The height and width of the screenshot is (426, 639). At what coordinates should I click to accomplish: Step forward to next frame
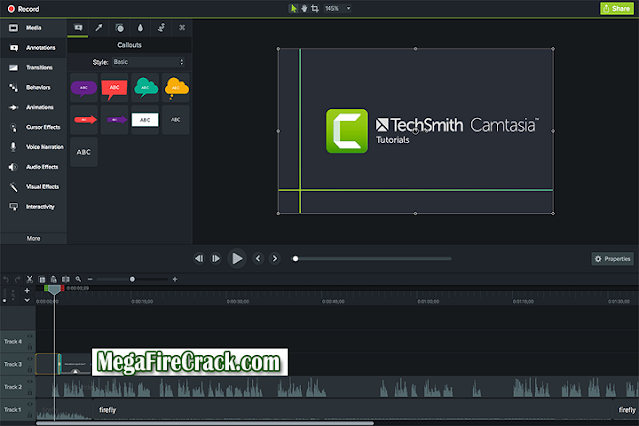coord(216,258)
